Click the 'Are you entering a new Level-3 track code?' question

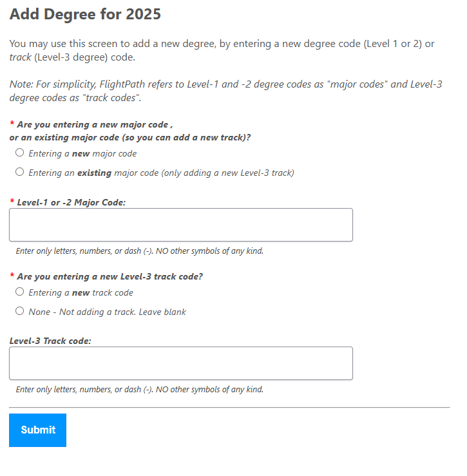click(110, 276)
